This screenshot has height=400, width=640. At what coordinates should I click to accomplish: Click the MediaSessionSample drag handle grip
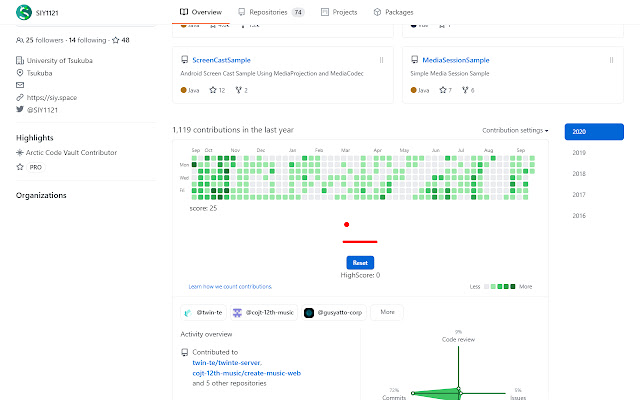[x=611, y=60]
